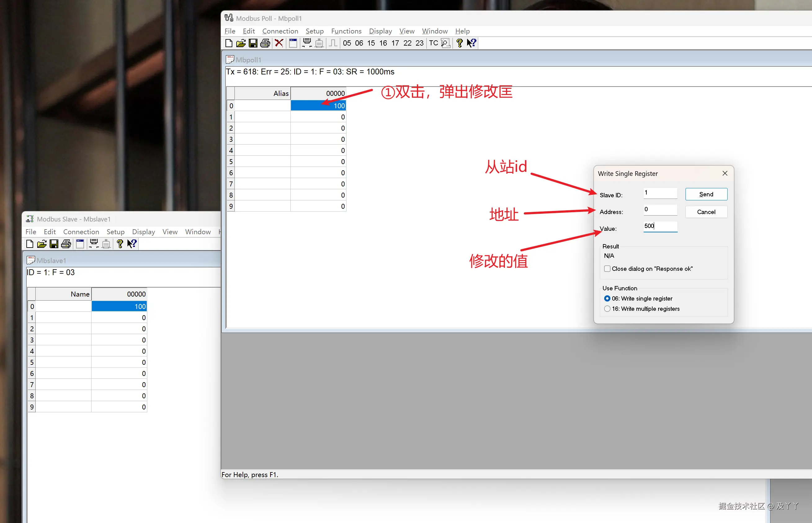Click the 16 write multiple registers toolbar button
The width and height of the screenshot is (812, 523).
tap(383, 43)
